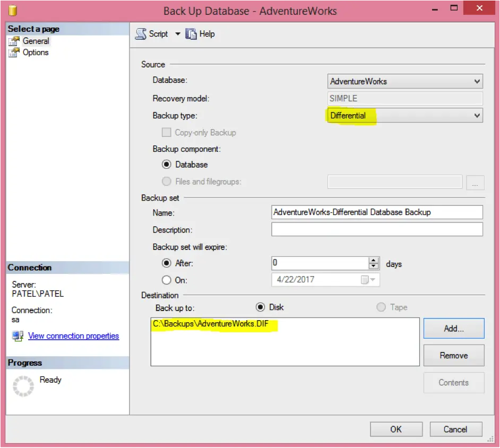
Task: Click the Script toolbar label
Action: point(158,34)
